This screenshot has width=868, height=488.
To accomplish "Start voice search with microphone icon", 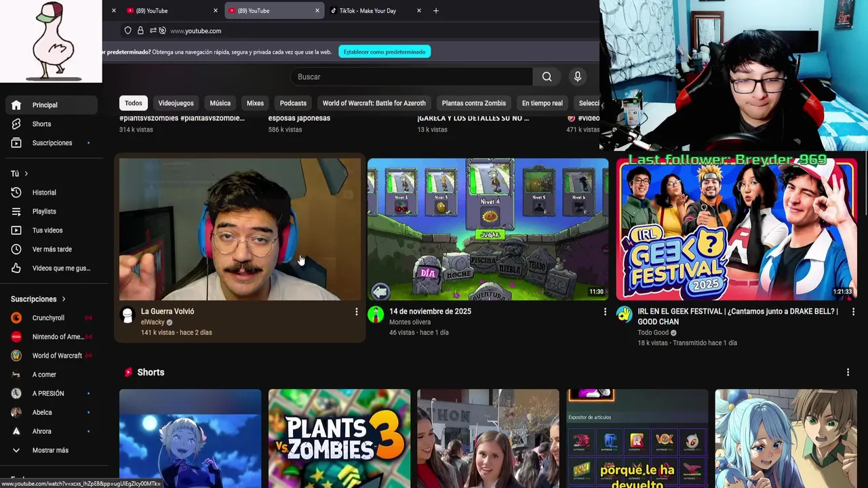I will (x=578, y=77).
